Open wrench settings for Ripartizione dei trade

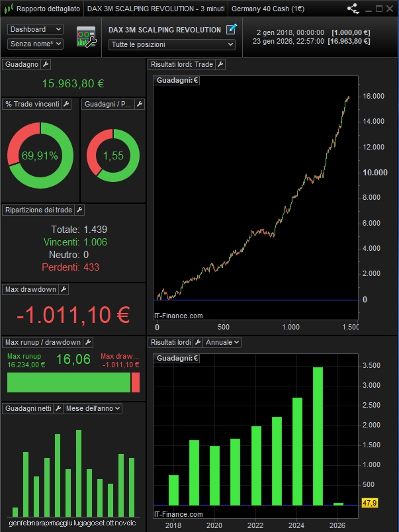(79, 210)
